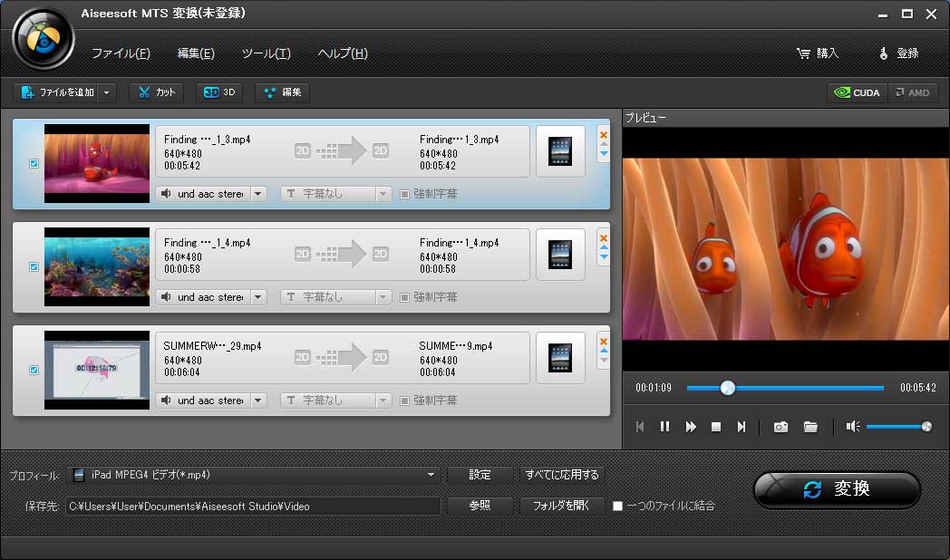Open audio track dropdown for third video

point(257,401)
